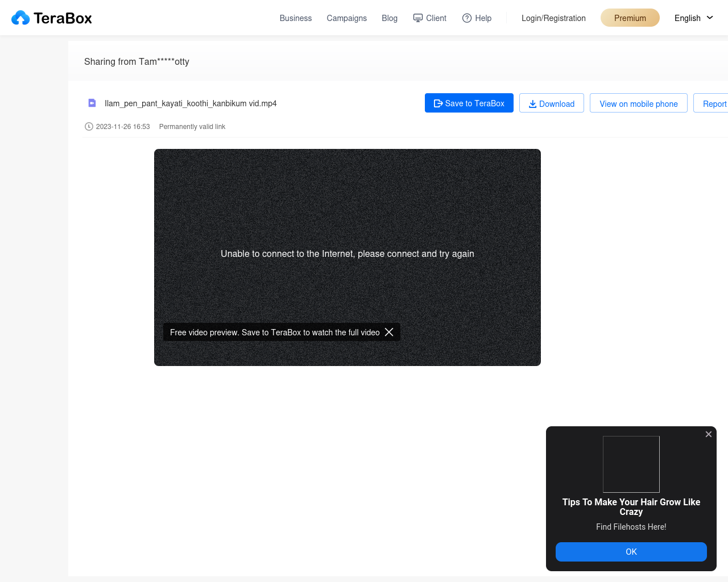The width and height of the screenshot is (728, 582).
Task: Click the Permanently valid link text
Action: tap(192, 127)
